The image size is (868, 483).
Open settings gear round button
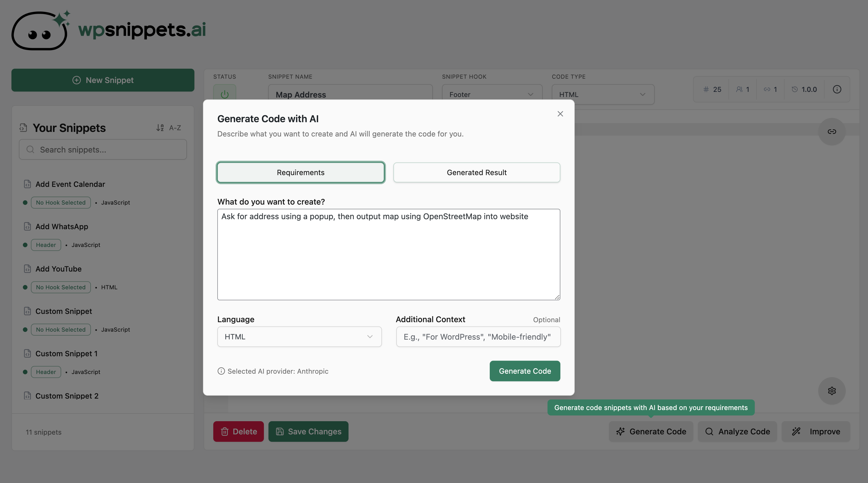coord(832,391)
